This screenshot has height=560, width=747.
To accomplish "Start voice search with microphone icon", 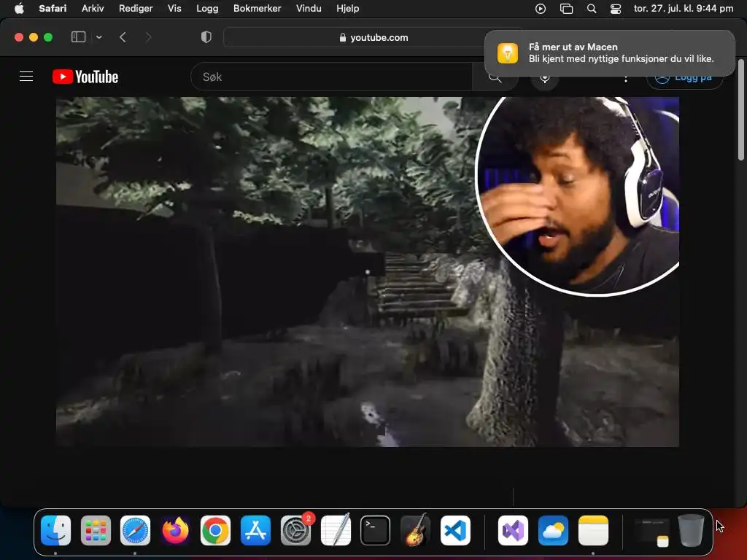I will click(x=544, y=77).
